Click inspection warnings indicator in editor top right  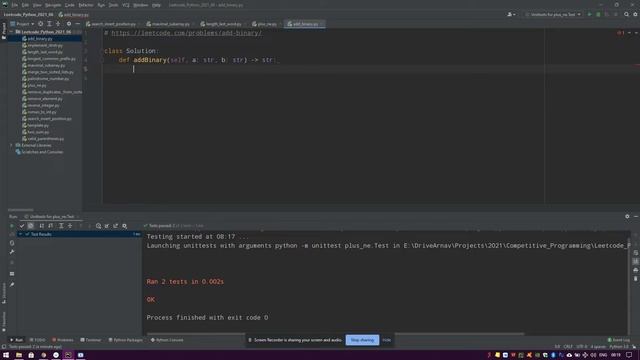(621, 33)
